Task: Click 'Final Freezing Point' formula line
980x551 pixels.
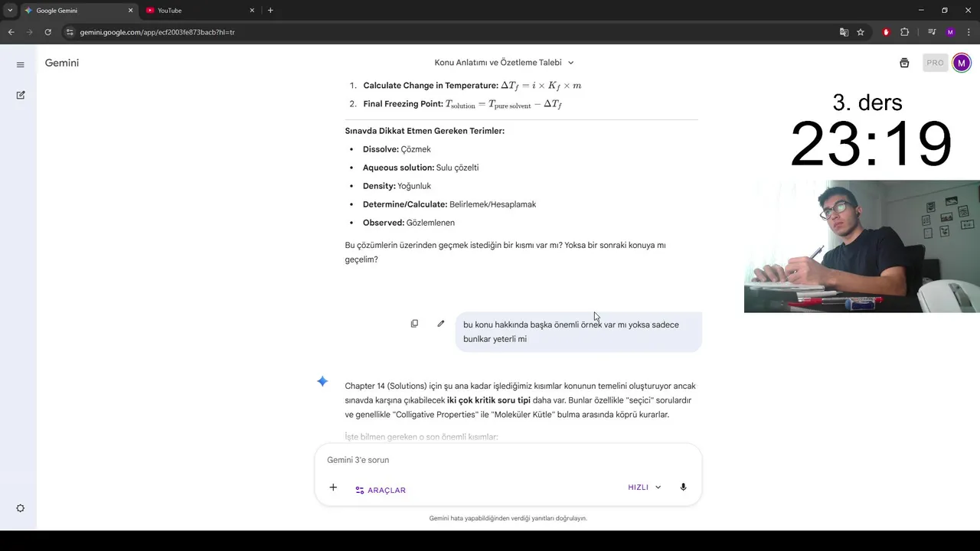Action: pos(462,104)
